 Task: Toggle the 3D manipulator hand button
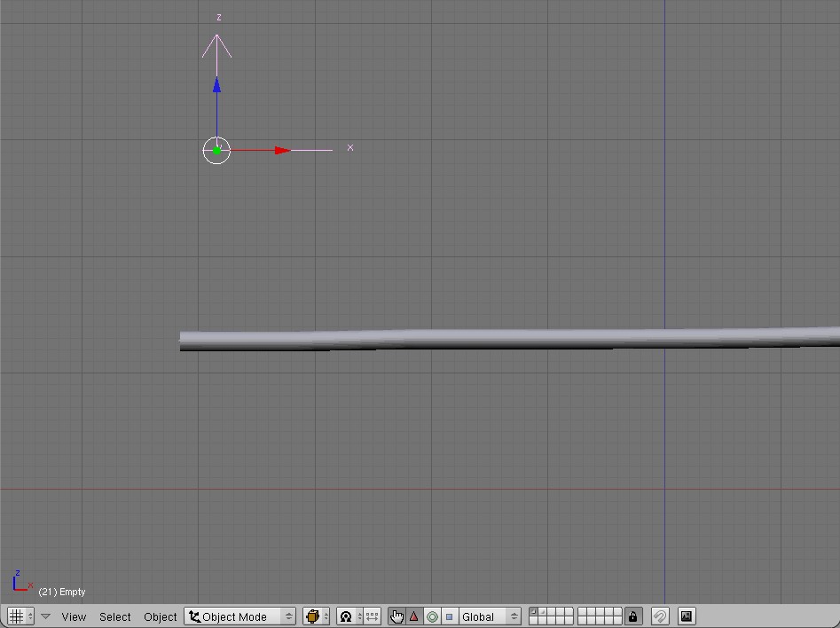pyautogui.click(x=396, y=616)
